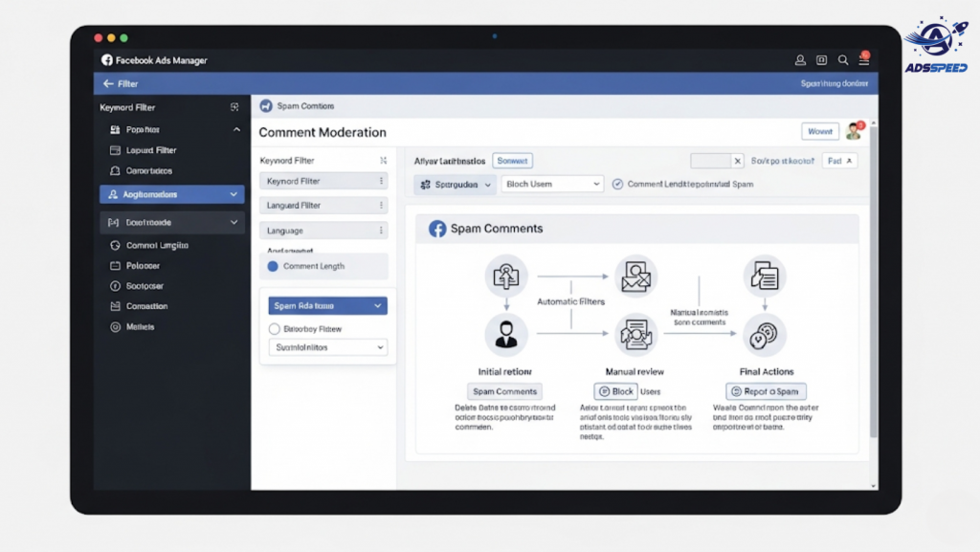Click the back arrow next to Filter
Screen dimensions: 980x552
click(107, 84)
